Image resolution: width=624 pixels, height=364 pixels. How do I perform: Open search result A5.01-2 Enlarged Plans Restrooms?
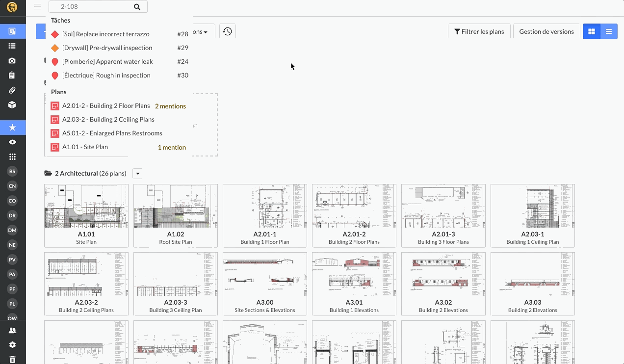(x=120, y=133)
